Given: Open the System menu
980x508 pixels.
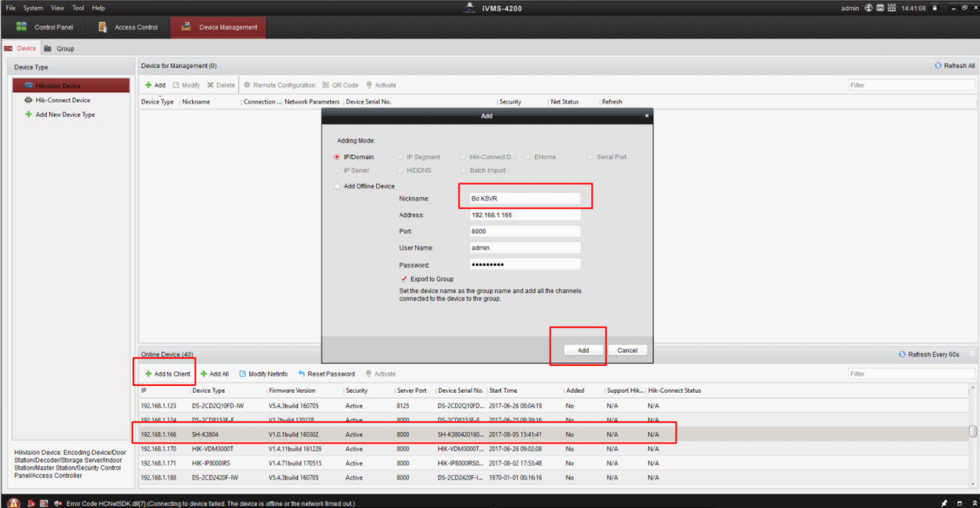Looking at the screenshot, I should [33, 8].
